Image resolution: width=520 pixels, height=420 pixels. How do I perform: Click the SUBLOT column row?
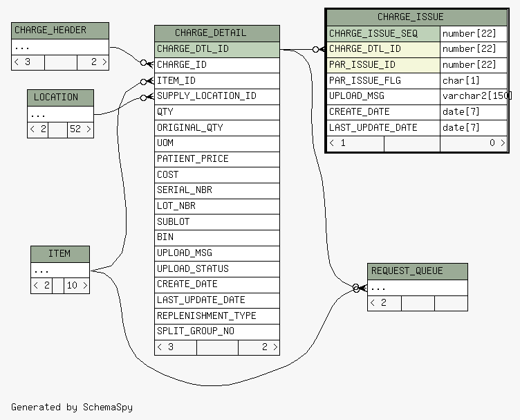[217, 222]
